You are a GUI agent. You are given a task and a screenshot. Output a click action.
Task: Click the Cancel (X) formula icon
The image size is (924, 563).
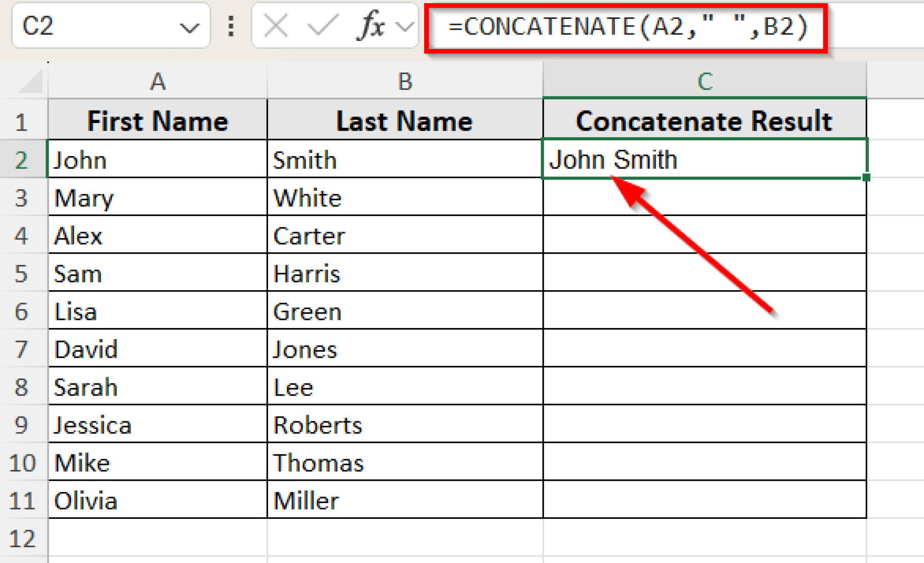pyautogui.click(x=276, y=26)
